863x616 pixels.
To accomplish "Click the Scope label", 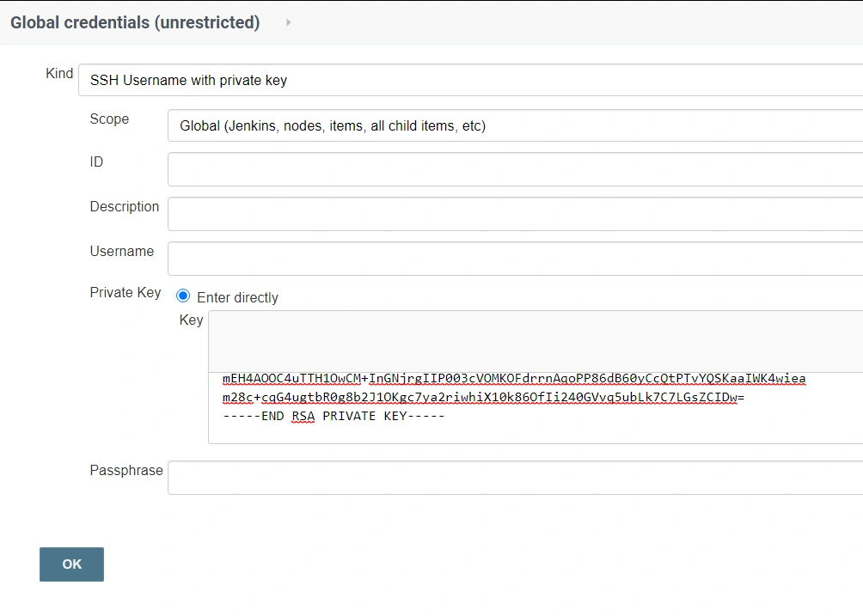I will click(x=109, y=119).
